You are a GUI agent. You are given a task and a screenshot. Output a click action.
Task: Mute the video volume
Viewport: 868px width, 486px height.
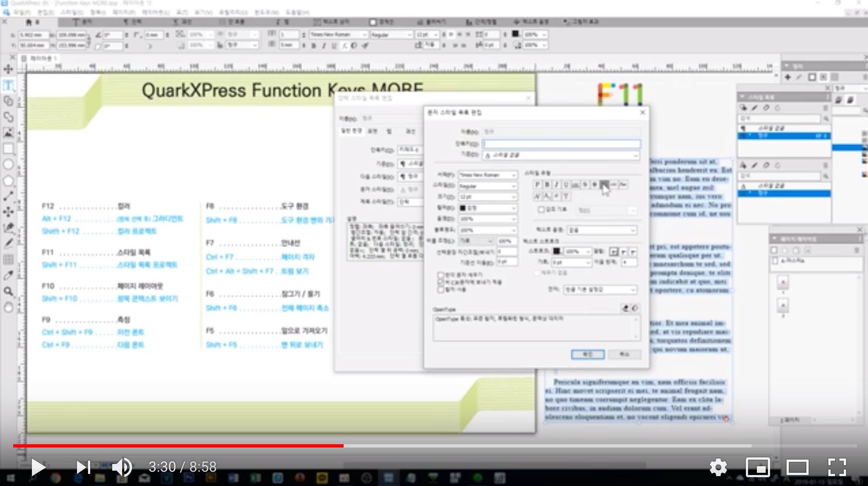point(122,467)
